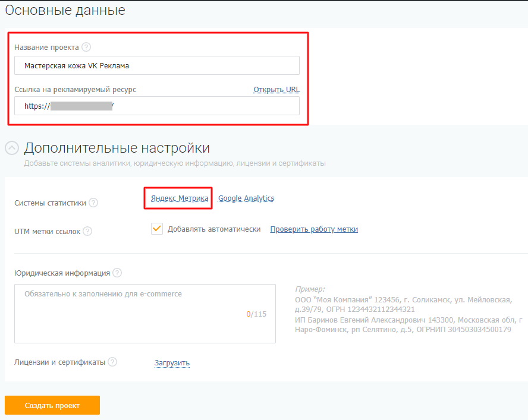Screen dimensions: 528x420
Task: Select Google Analytics link
Action: tap(246, 198)
